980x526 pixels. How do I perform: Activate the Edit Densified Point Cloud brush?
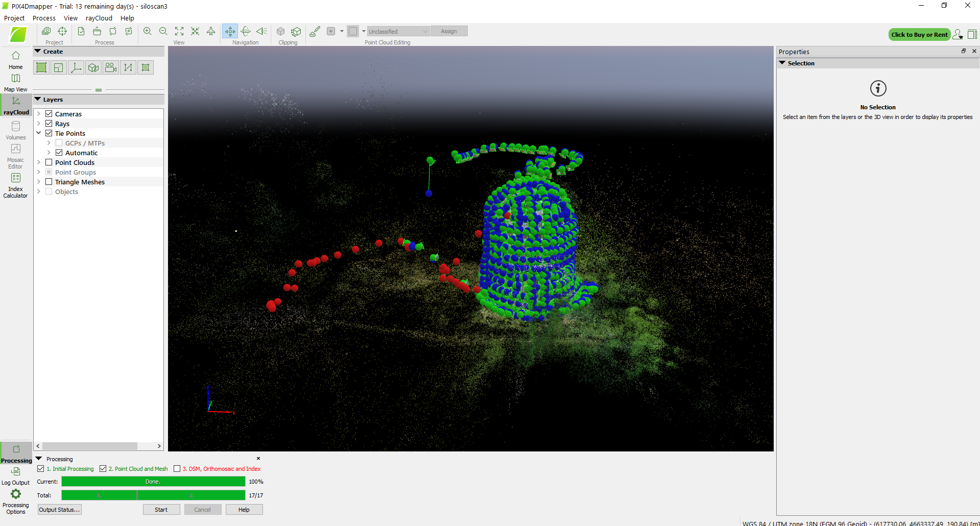click(x=315, y=31)
